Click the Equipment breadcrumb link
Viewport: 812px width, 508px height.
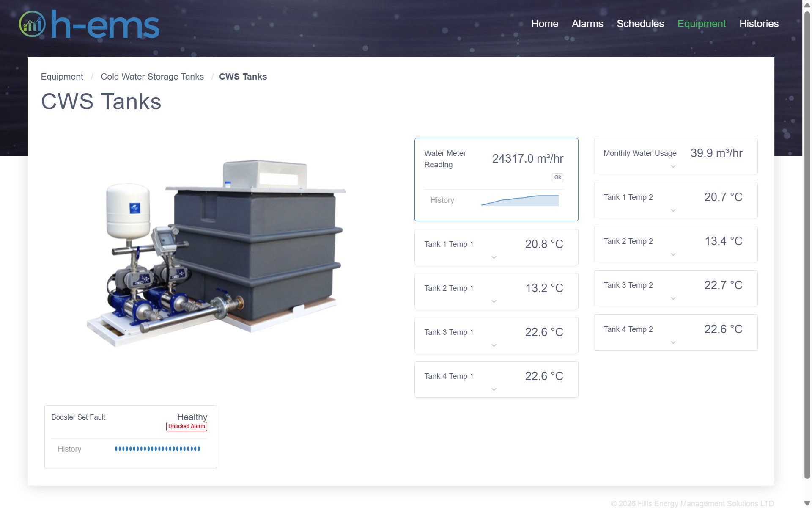(x=62, y=77)
